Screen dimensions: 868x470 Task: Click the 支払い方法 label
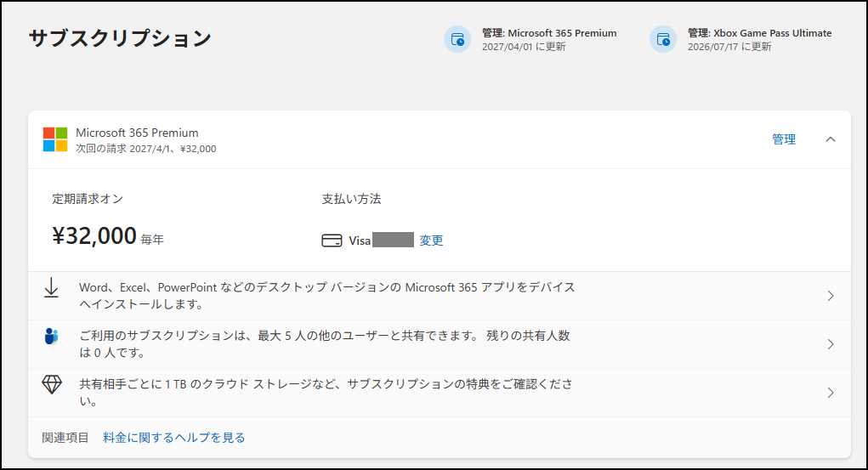point(351,199)
